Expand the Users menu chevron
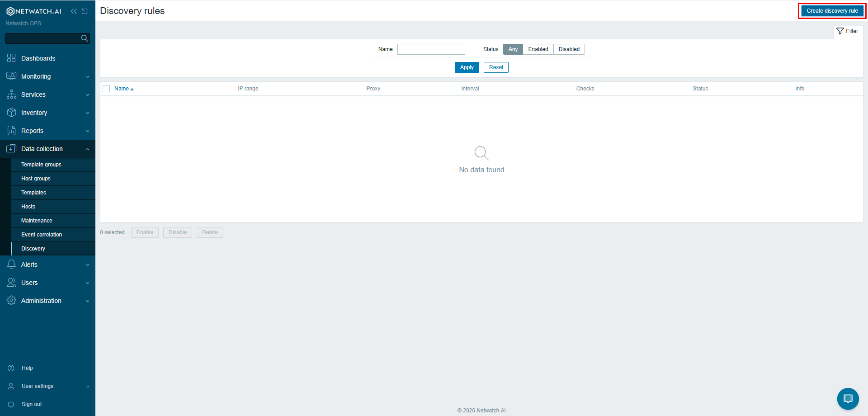Viewport: 868px width, 416px height. click(x=88, y=283)
